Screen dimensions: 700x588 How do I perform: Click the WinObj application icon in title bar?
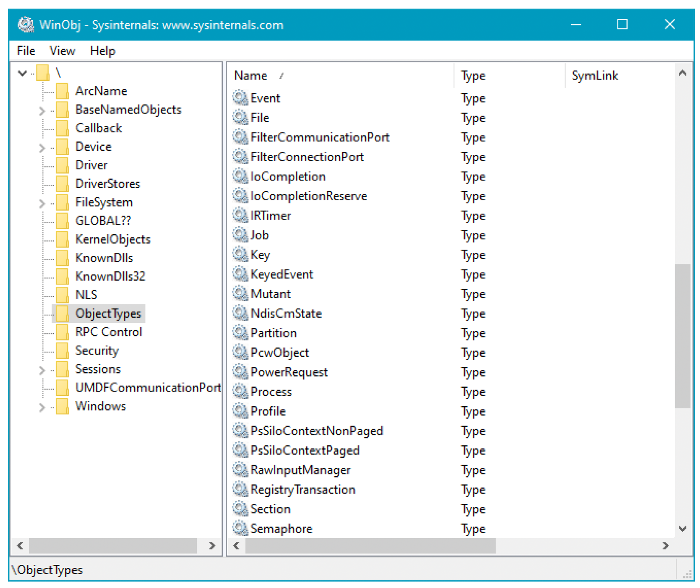(26, 25)
